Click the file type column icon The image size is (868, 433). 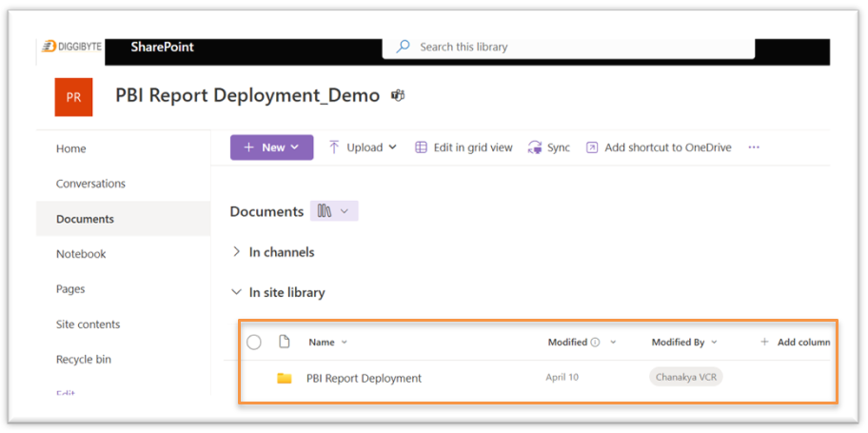pos(284,342)
